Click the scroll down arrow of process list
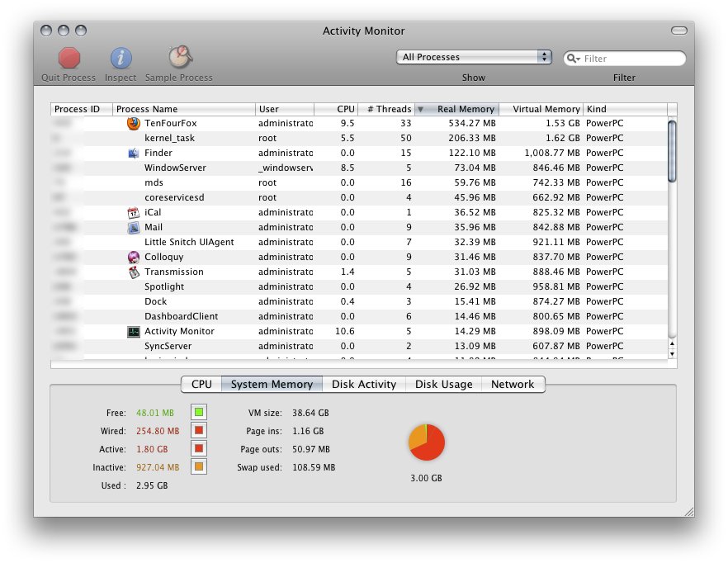Image resolution: width=728 pixels, height=563 pixels. click(672, 354)
